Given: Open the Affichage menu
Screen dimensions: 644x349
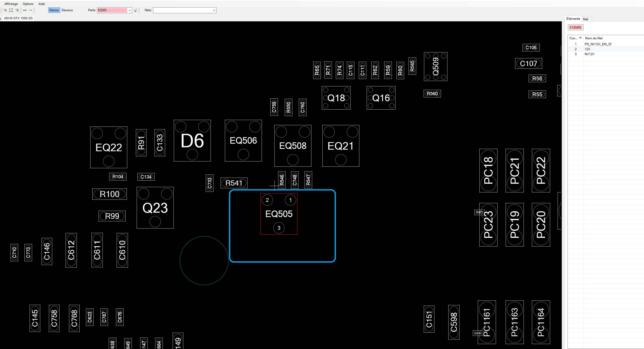Looking at the screenshot, I should (x=11, y=4).
